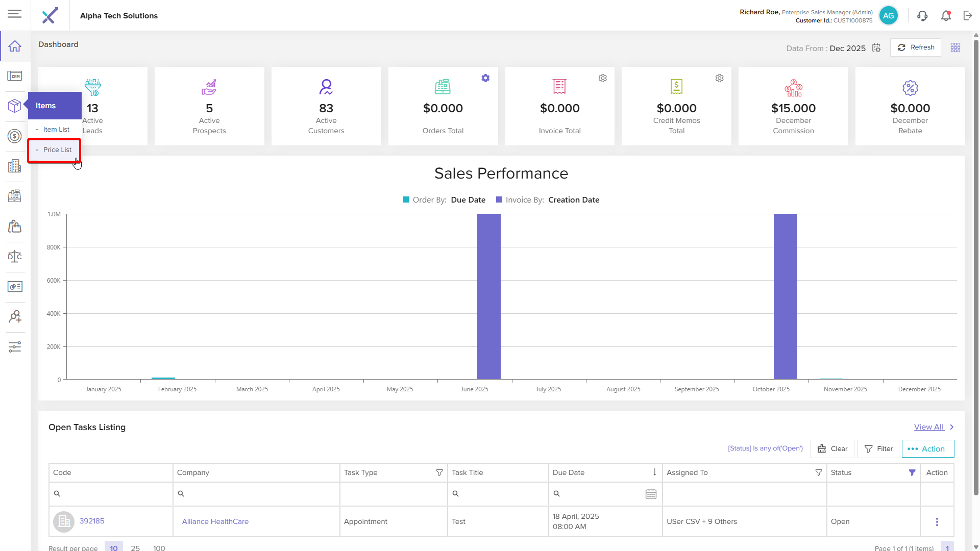Open Orders Total card settings gear
The width and height of the screenshot is (980, 551).
coord(485,78)
